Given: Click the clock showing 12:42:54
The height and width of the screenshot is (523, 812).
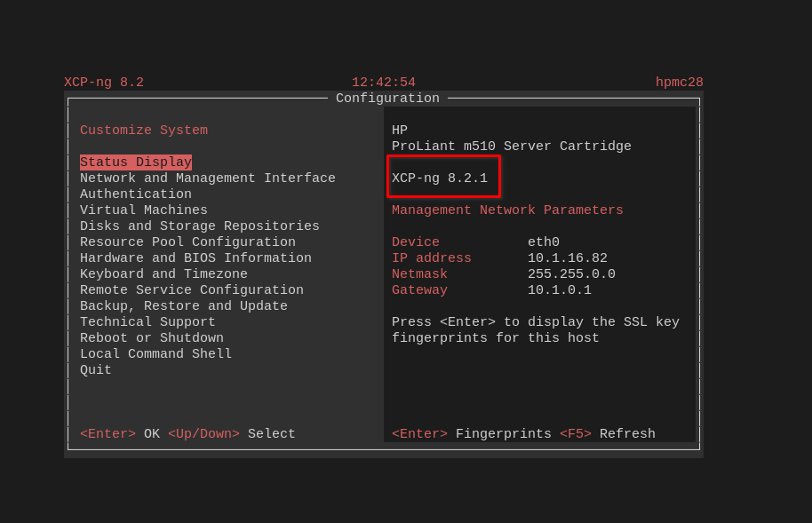Looking at the screenshot, I should coord(383,83).
